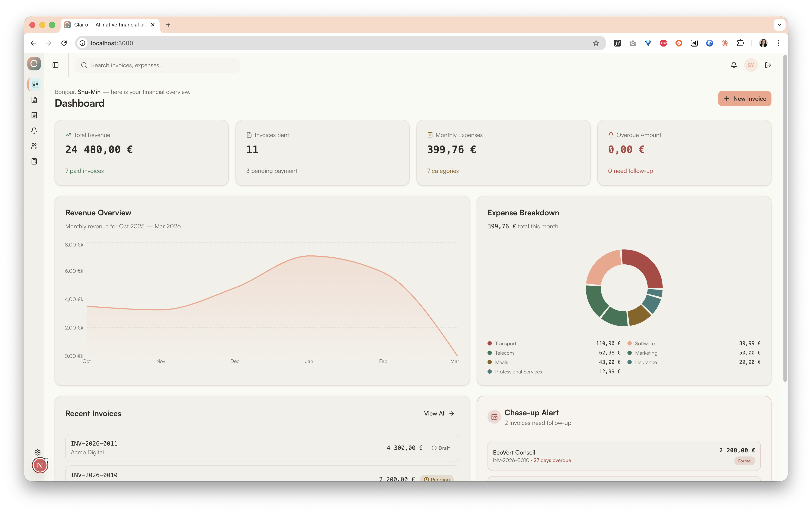812x513 pixels.
Task: Click the notifications bell in top bar
Action: (x=734, y=65)
